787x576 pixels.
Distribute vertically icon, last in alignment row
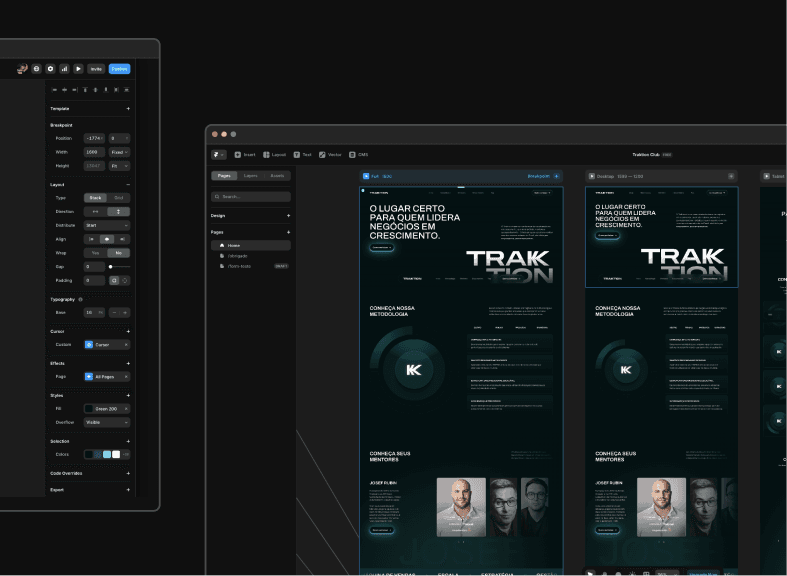126,90
